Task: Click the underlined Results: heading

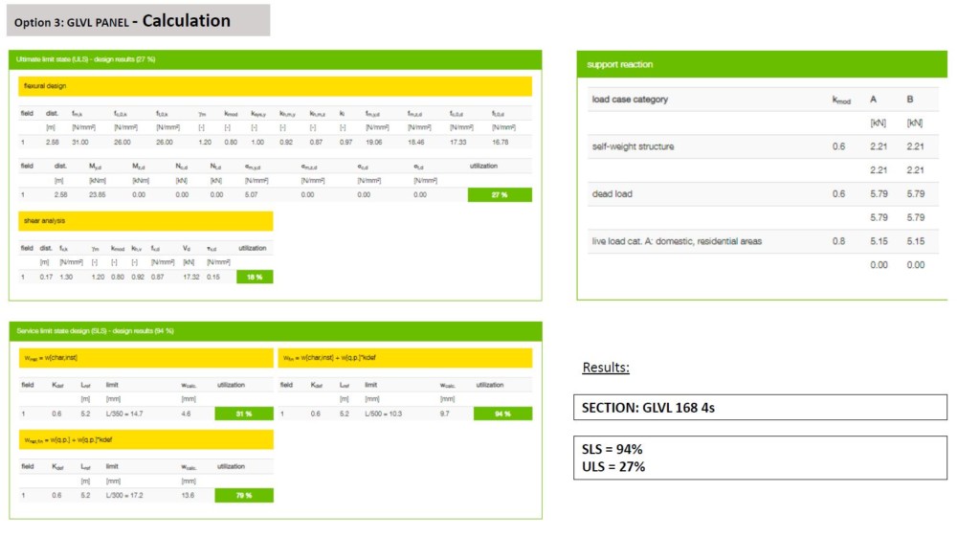Action: tap(606, 368)
